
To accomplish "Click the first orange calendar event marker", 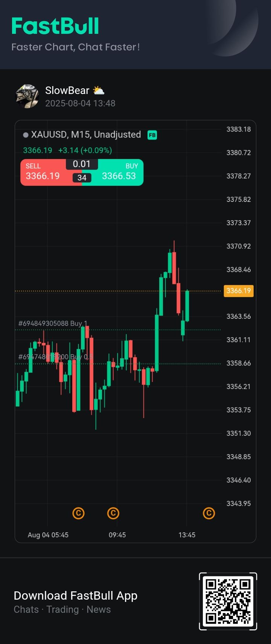I will click(x=78, y=513).
